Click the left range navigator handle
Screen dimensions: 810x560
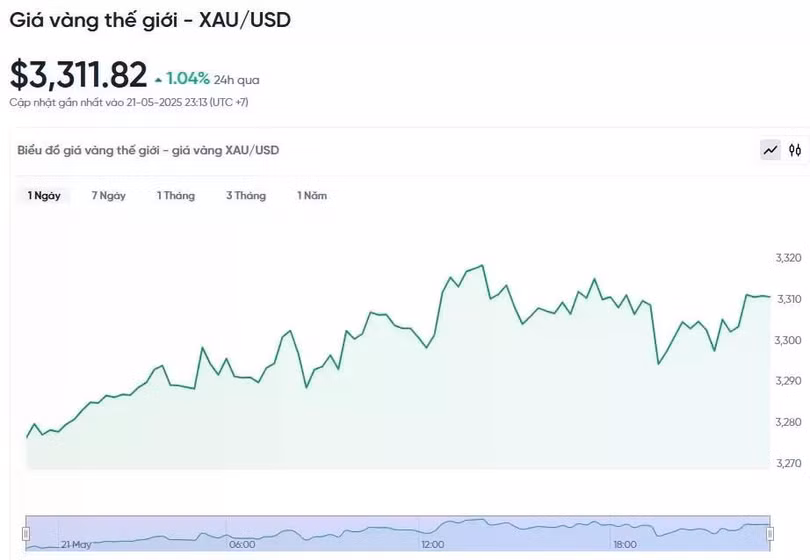click(28, 533)
